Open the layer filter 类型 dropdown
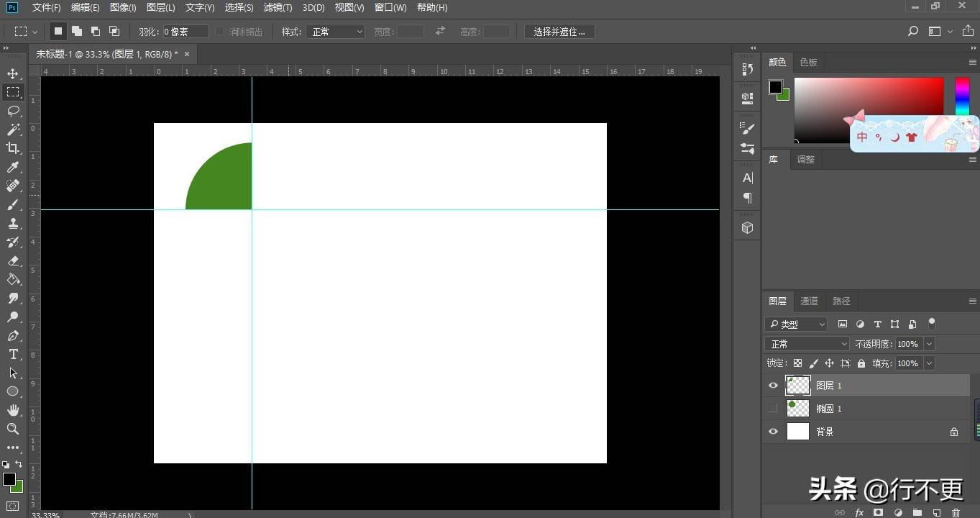This screenshot has width=980, height=518. coord(797,324)
